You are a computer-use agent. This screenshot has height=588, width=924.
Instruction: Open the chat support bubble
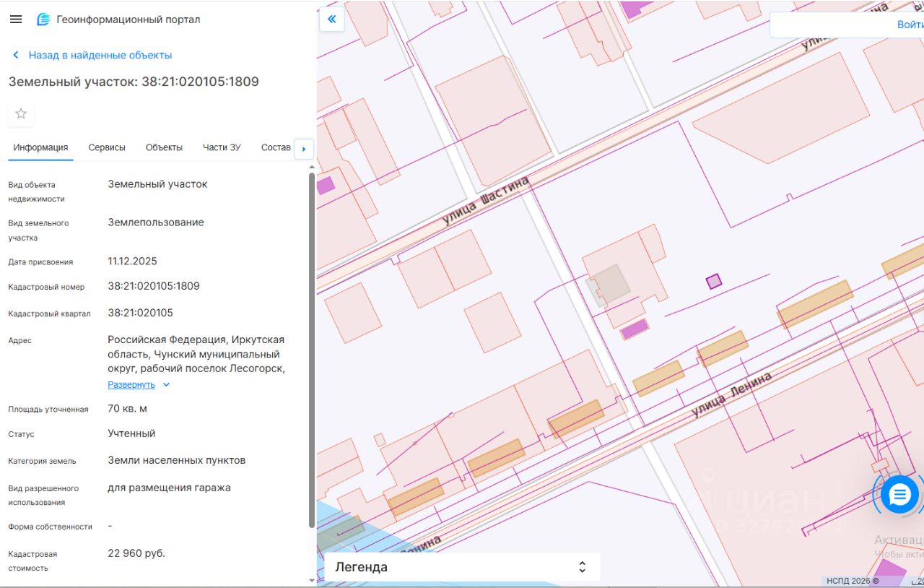899,495
